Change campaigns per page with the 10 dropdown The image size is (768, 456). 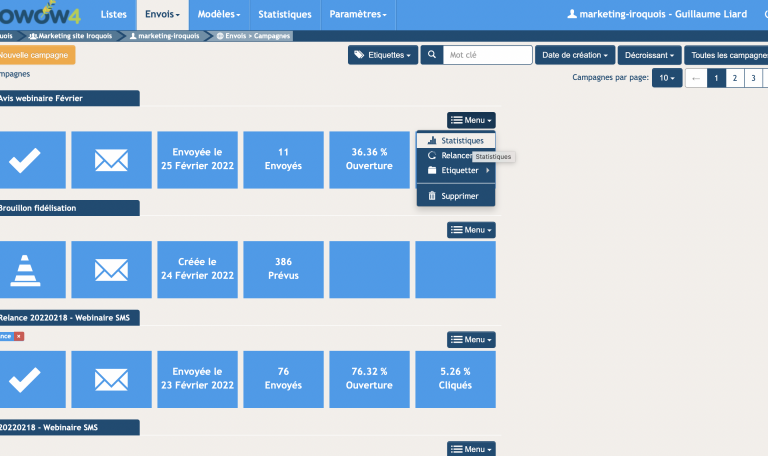[667, 78]
